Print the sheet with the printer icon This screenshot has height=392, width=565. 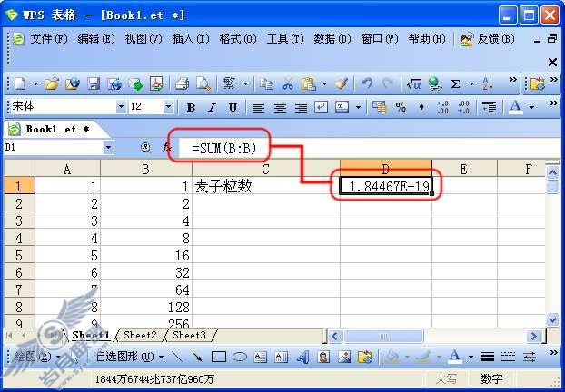(x=182, y=84)
